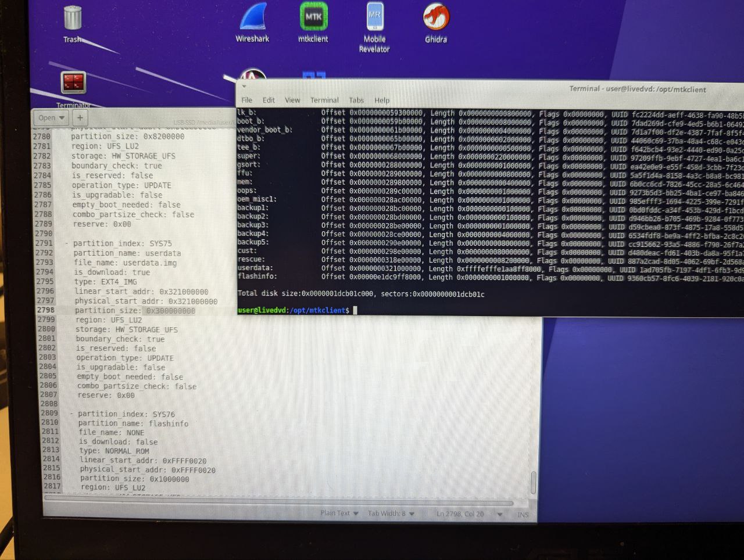Click 'partition_index: SYS76' line
Screen dimensions: 744x560
(x=126, y=414)
